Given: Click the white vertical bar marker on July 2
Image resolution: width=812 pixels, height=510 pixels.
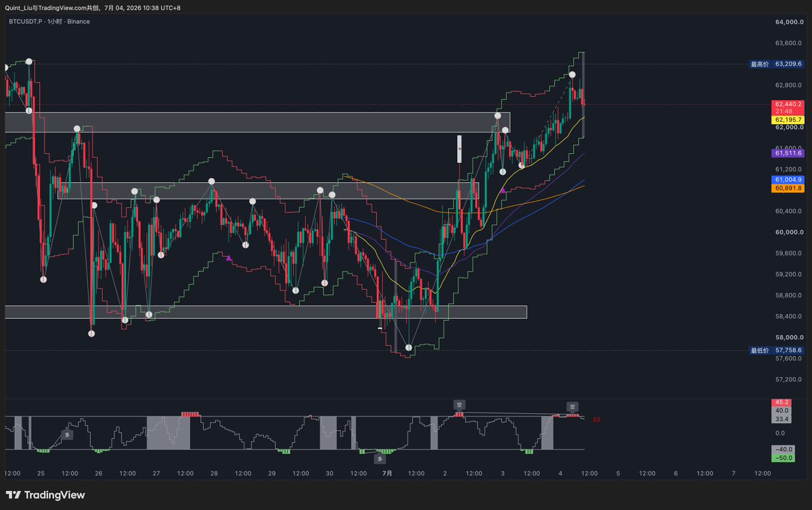Looking at the screenshot, I should [459, 148].
